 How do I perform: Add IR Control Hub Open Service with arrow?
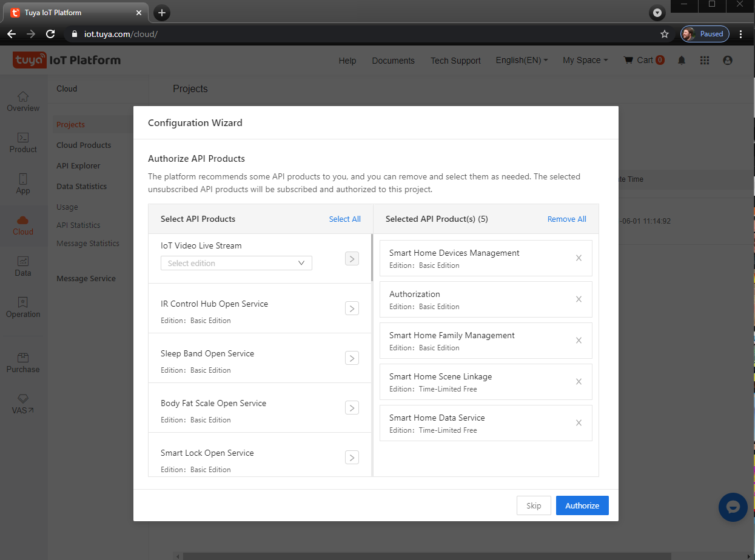[352, 308]
